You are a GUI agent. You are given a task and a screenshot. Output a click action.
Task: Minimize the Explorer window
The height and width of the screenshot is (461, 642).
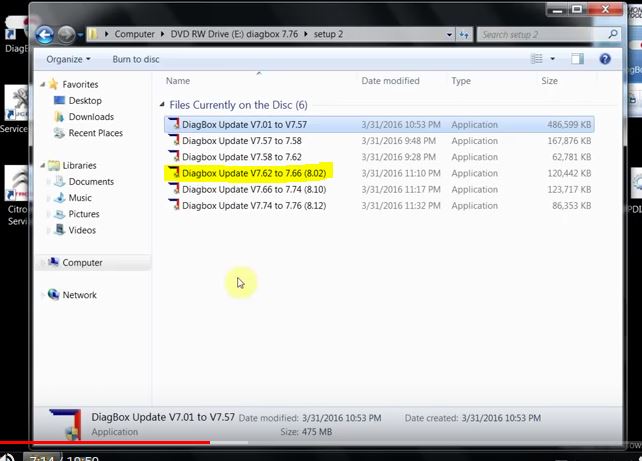(557, 9)
